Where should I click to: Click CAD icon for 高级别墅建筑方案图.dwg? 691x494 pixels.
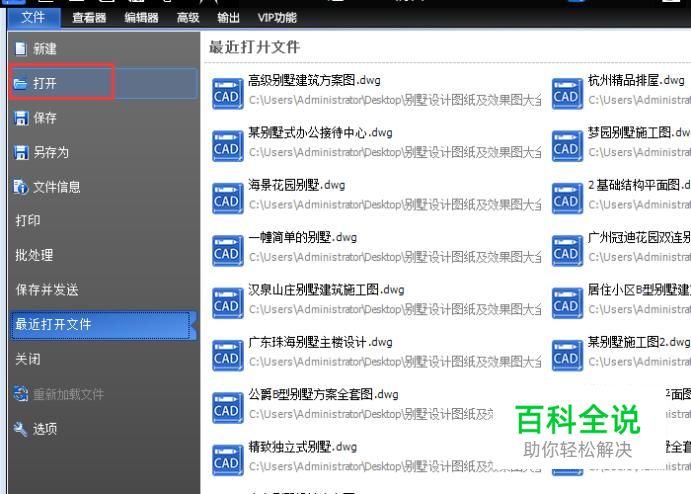[227, 93]
